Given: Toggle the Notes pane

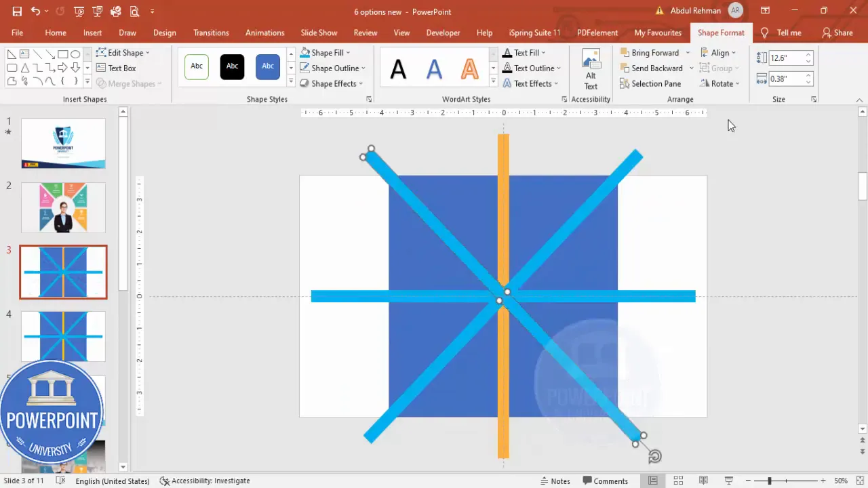Looking at the screenshot, I should (x=555, y=481).
